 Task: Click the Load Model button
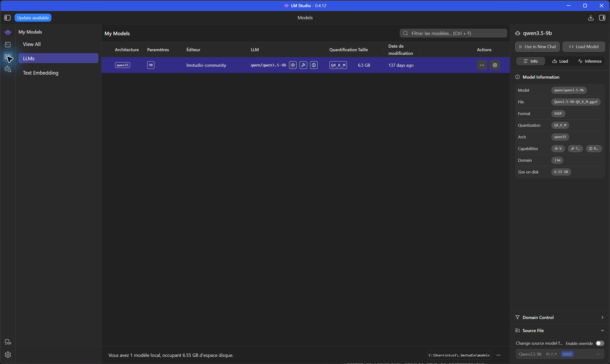coord(584,47)
